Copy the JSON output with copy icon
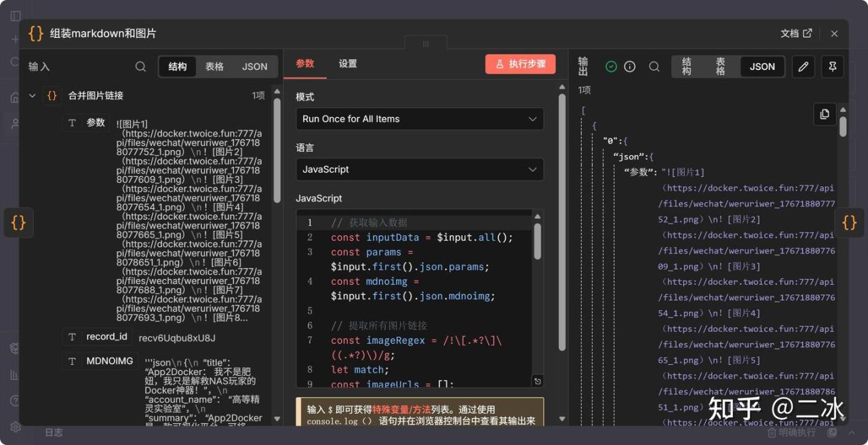Viewport: 868px width, 445px height. pos(825,114)
